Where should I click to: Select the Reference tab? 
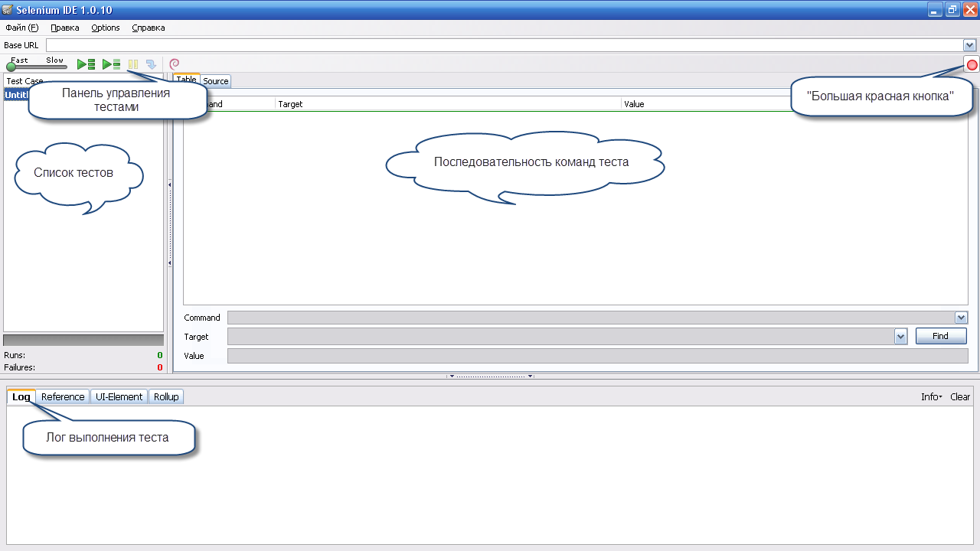[x=63, y=396]
